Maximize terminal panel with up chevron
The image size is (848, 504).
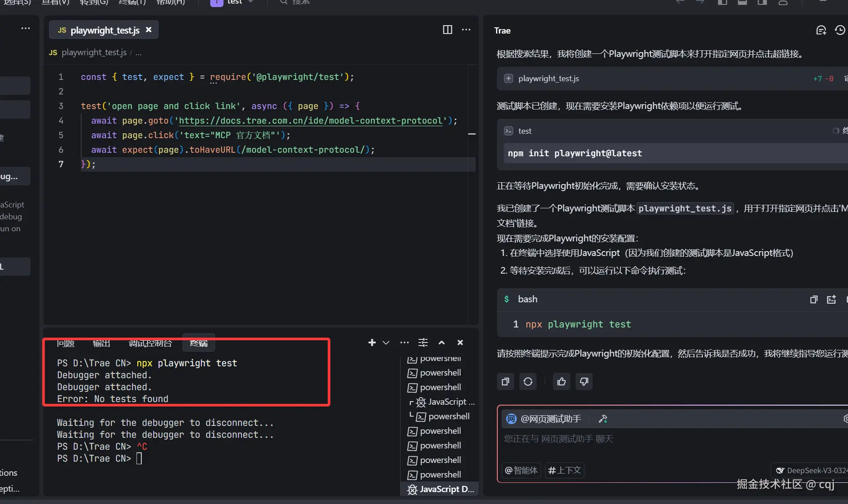tap(441, 342)
